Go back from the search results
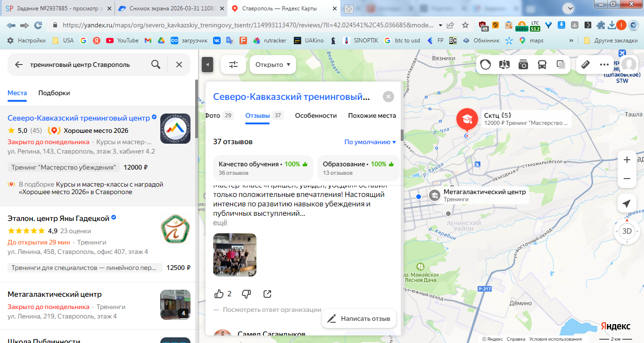The height and width of the screenshot is (343, 644). click(19, 65)
